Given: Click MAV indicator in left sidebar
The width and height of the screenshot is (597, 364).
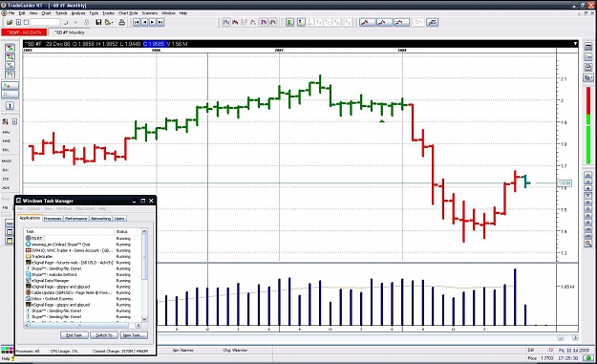Looking at the screenshot, I should (6, 132).
